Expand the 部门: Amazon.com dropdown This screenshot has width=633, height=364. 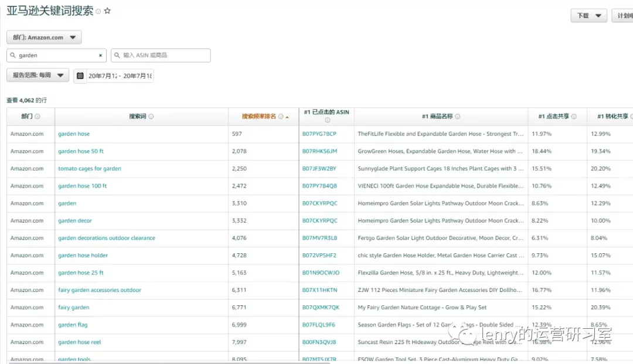coord(44,37)
